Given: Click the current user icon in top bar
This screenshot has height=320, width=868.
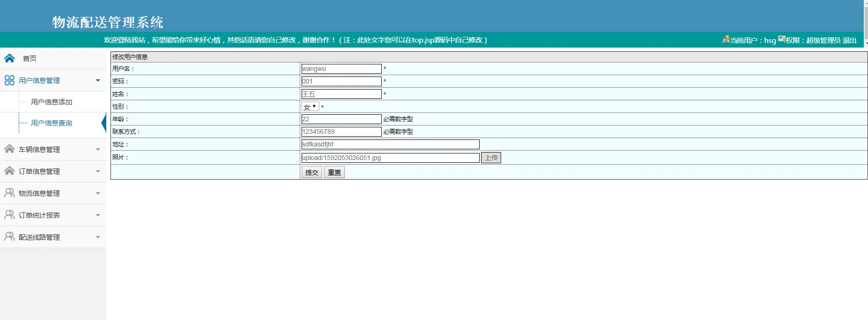Looking at the screenshot, I should pyautogui.click(x=726, y=39).
